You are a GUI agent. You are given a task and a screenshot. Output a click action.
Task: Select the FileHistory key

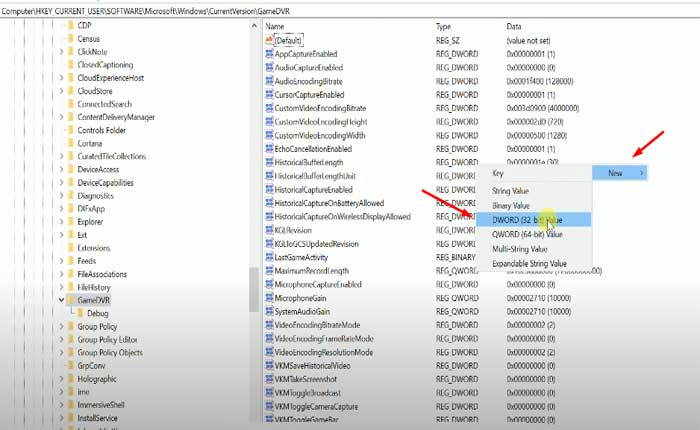pyautogui.click(x=94, y=287)
